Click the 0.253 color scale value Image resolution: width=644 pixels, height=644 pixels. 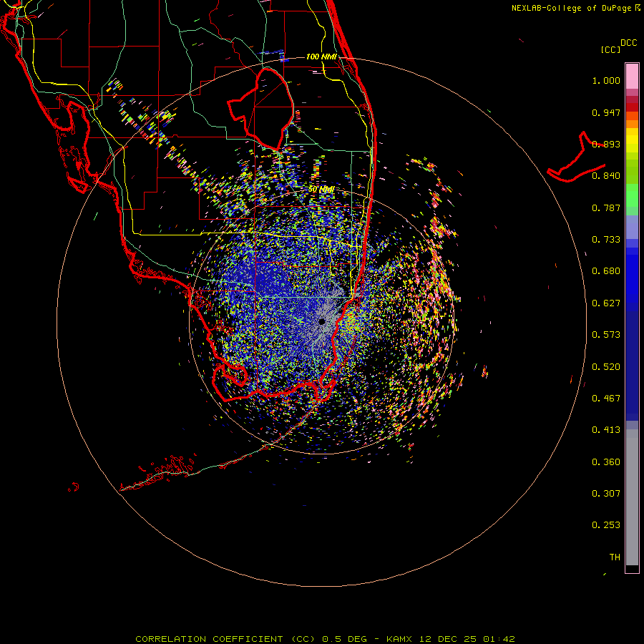pos(606,525)
